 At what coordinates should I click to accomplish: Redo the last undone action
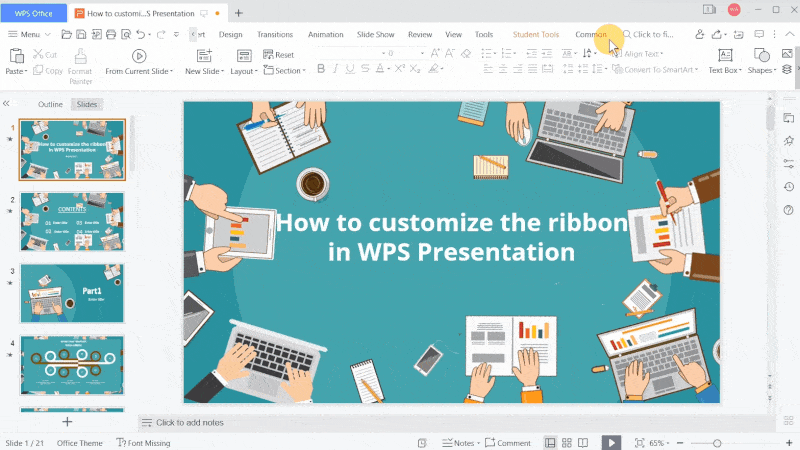(x=161, y=34)
